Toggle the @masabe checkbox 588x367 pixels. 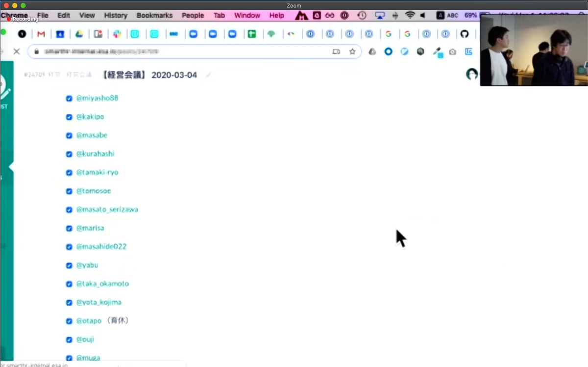pyautogui.click(x=69, y=135)
